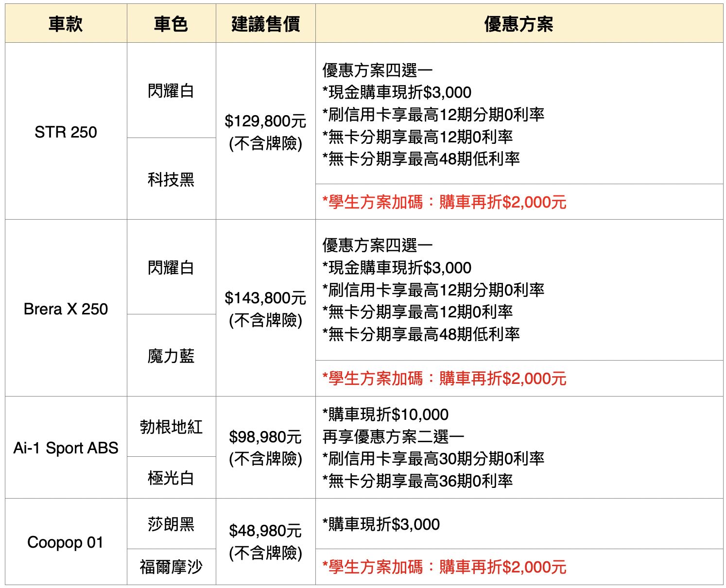
Task: Select the Brera X 250 model cell
Action: tap(66, 309)
